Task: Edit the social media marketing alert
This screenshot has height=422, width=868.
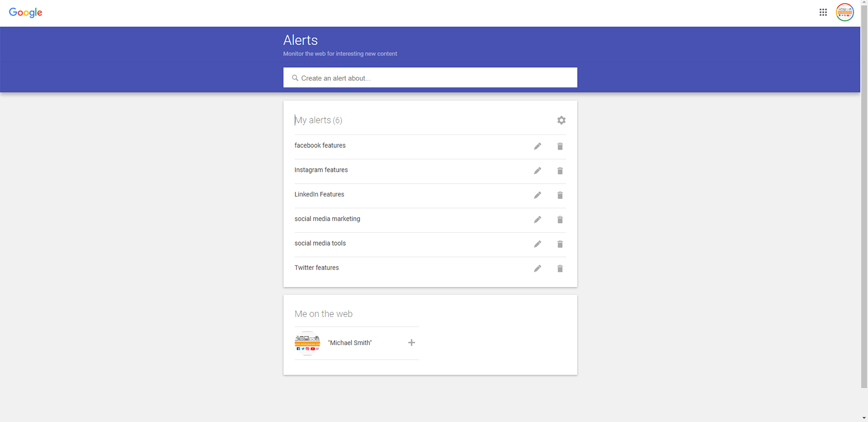Action: coord(537,220)
